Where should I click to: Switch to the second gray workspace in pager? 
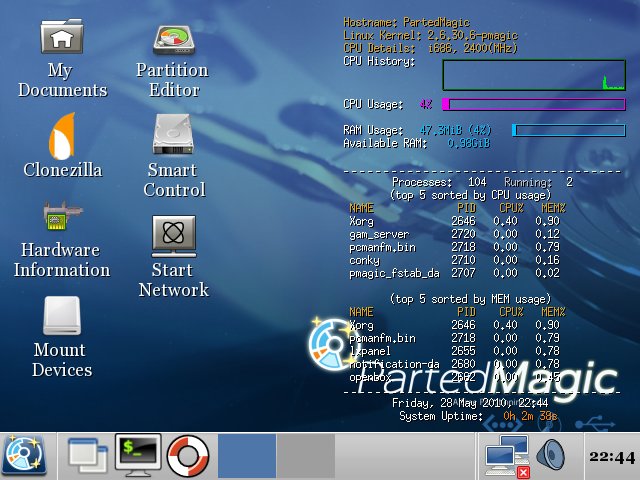click(x=305, y=455)
